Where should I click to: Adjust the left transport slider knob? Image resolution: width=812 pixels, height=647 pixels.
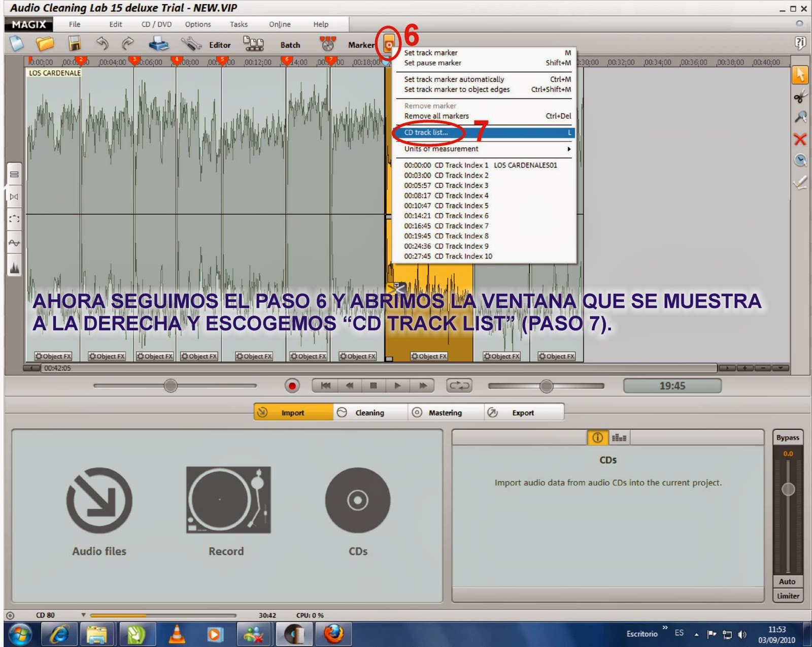coord(171,386)
